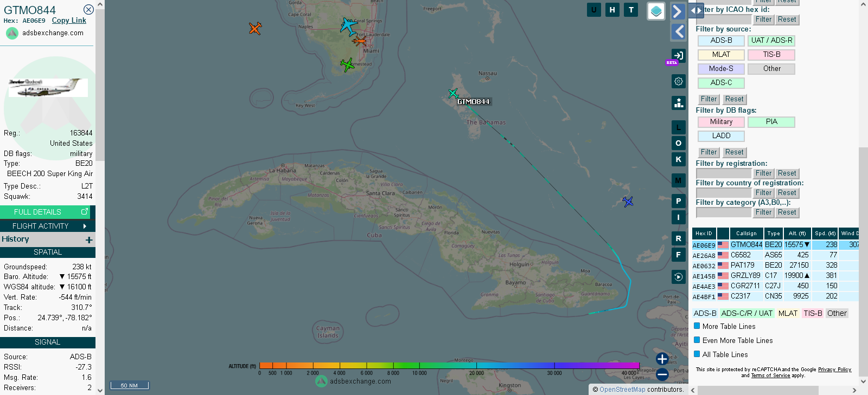The image size is (868, 395).
Task: Select the GRZLY89 table row
Action: pyautogui.click(x=775, y=276)
